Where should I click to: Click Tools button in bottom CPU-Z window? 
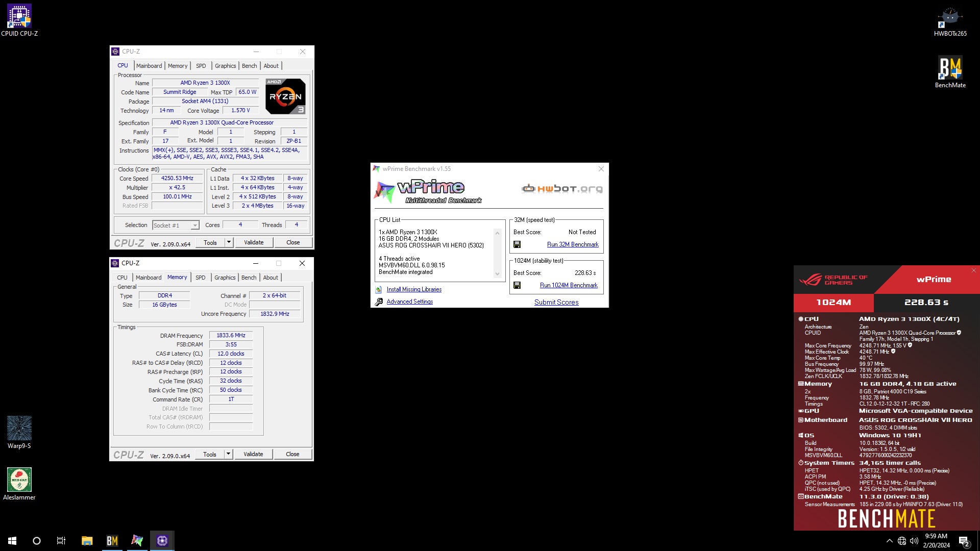coord(210,454)
